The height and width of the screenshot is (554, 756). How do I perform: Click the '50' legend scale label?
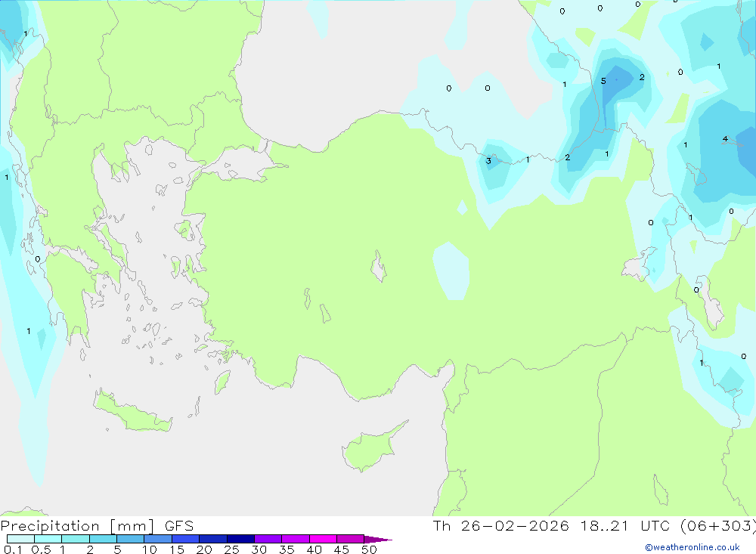(x=369, y=549)
